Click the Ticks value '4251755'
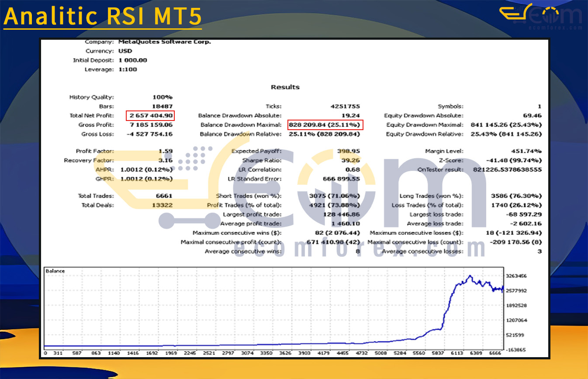The height and width of the screenshot is (379, 588). [x=346, y=107]
